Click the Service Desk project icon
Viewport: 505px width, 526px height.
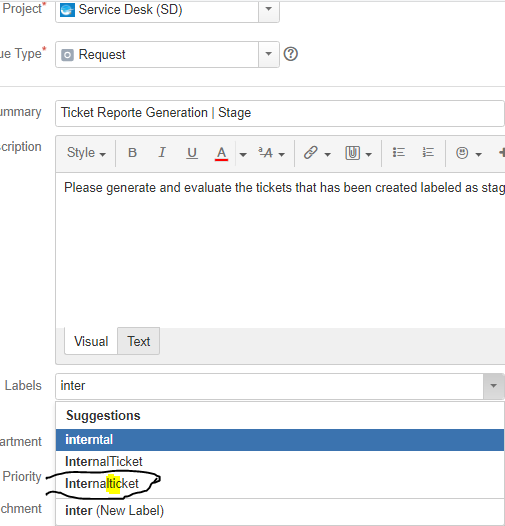[x=67, y=10]
